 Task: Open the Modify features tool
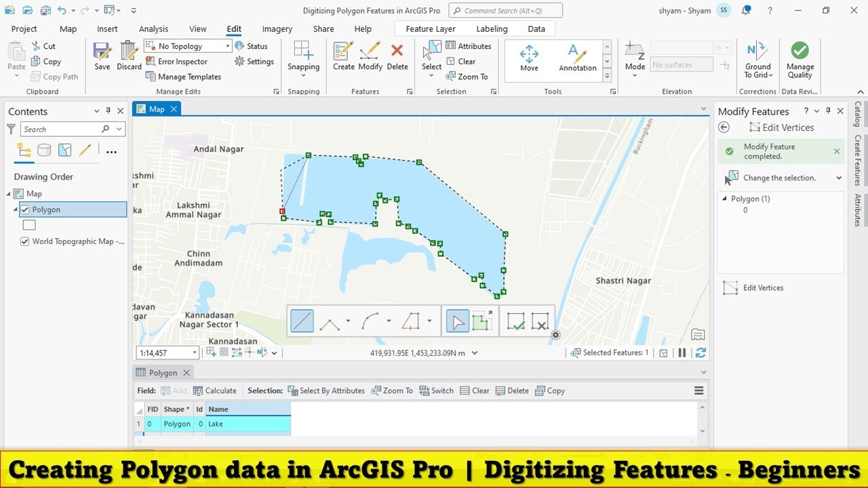pos(370,56)
